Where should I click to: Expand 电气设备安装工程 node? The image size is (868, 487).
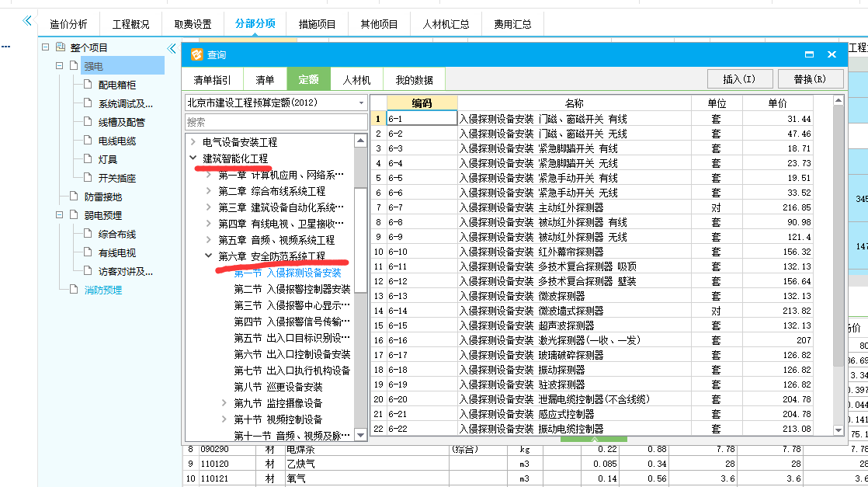click(x=193, y=142)
